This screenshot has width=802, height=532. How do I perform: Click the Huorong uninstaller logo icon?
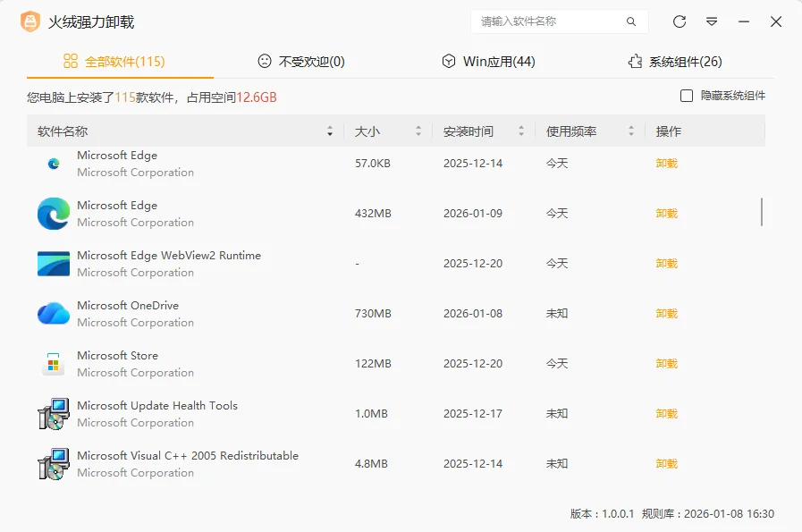coord(30,21)
